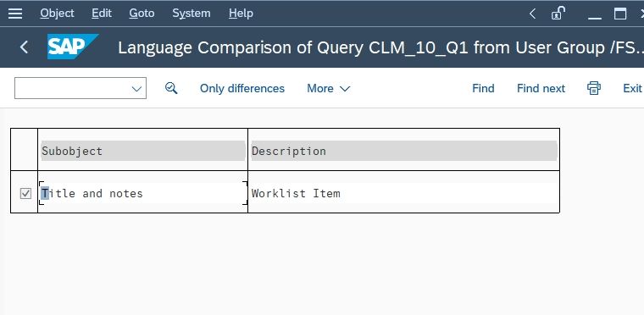Click the Find button
The height and width of the screenshot is (315, 644).
click(x=483, y=89)
